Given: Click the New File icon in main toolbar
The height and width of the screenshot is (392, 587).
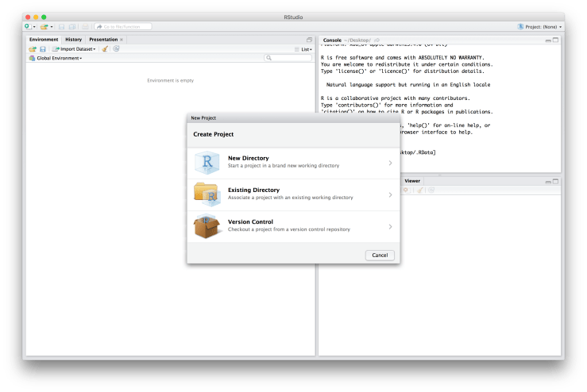Looking at the screenshot, I should click(27, 26).
